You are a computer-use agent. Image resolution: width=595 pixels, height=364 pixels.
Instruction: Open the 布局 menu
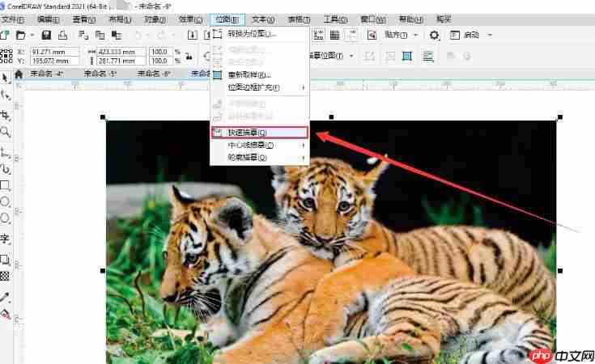click(120, 19)
